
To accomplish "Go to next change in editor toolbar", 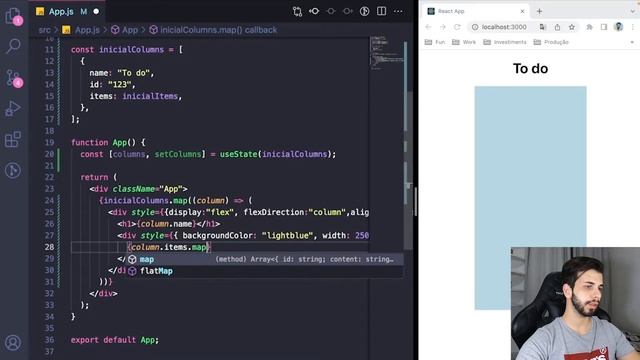I will coord(347,11).
